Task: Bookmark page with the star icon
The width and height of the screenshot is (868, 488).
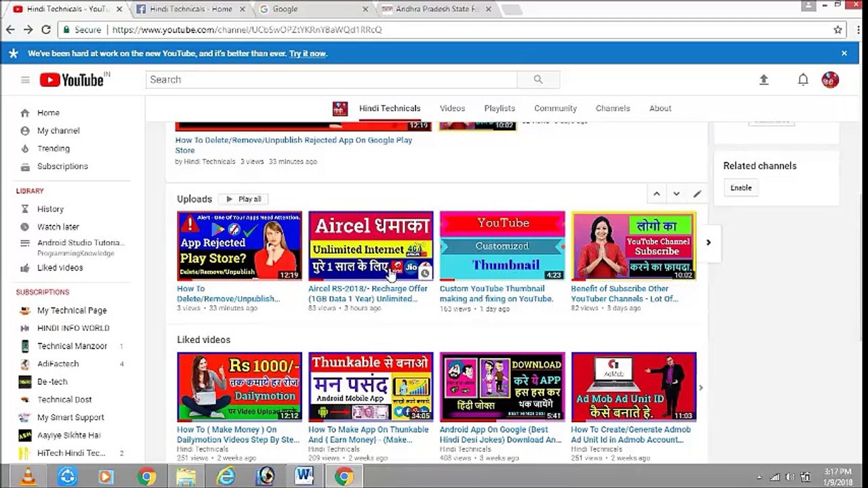Action: click(838, 30)
